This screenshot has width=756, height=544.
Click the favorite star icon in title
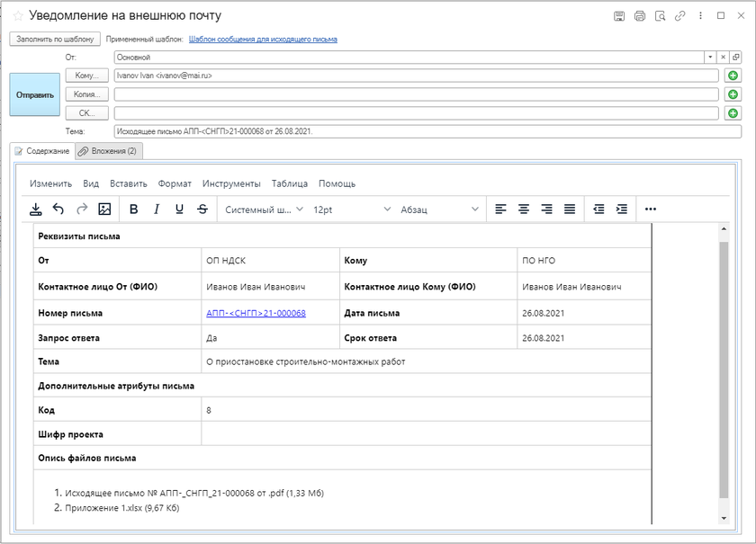coord(18,16)
